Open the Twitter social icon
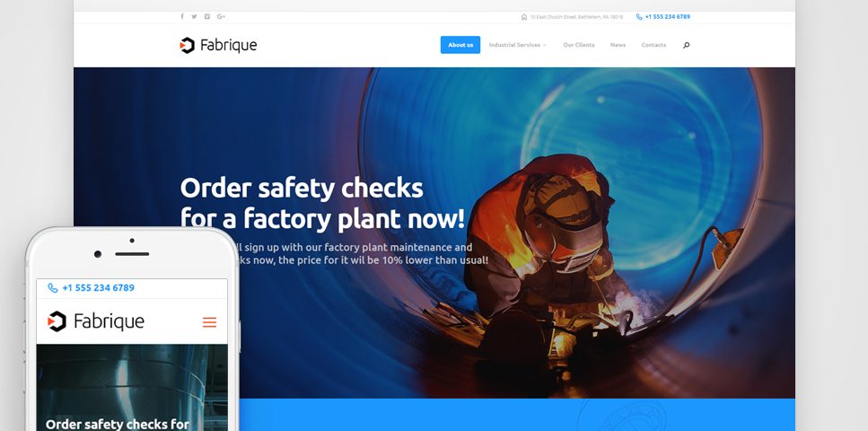 tap(194, 17)
